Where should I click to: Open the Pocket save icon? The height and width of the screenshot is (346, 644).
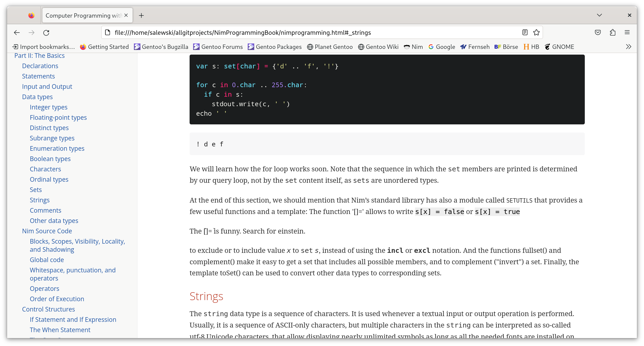pyautogui.click(x=598, y=33)
